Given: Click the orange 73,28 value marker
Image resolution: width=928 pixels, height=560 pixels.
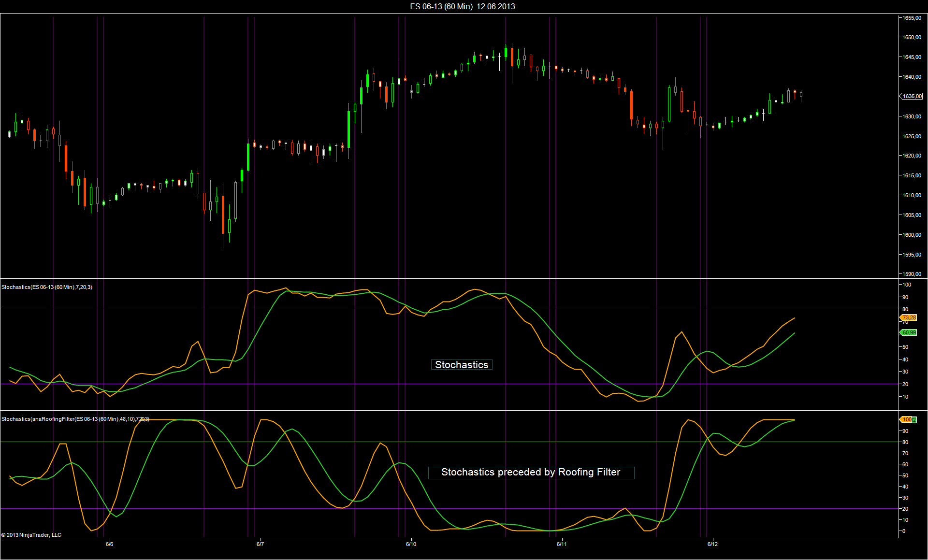Looking at the screenshot, I should (x=909, y=317).
